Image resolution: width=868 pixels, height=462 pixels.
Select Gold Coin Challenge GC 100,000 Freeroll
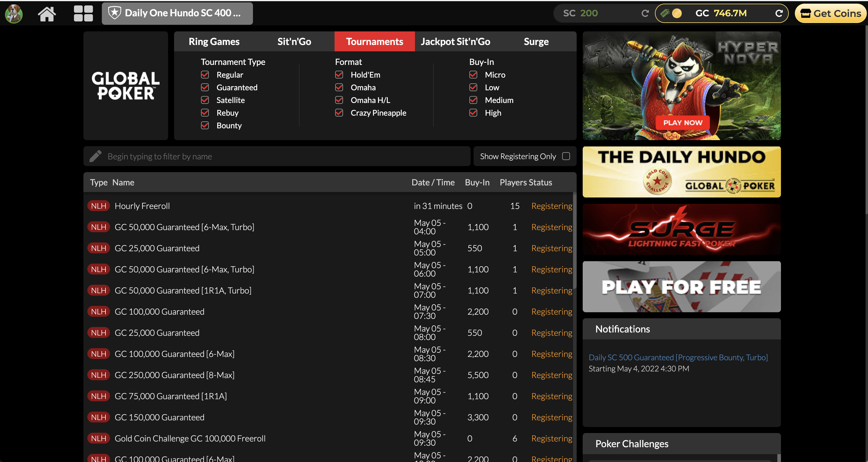point(329,438)
